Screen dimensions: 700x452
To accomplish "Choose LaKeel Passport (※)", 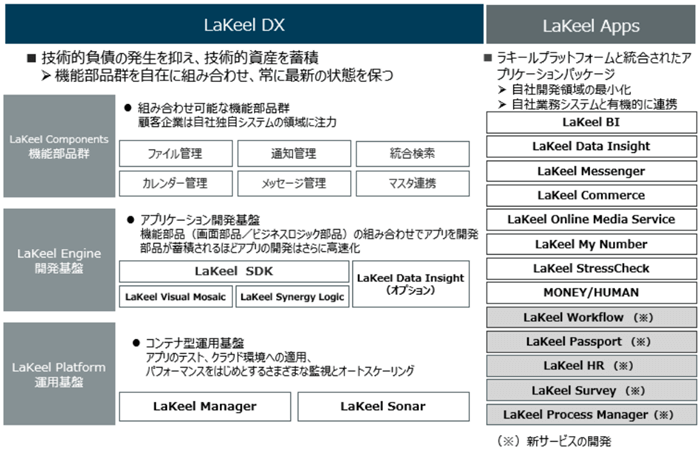I will coord(591,342).
